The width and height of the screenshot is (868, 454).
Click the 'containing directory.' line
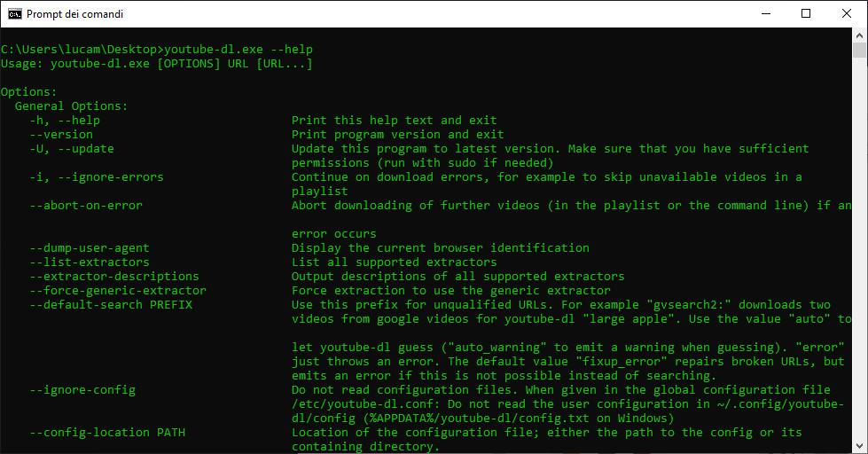pyautogui.click(x=366, y=446)
